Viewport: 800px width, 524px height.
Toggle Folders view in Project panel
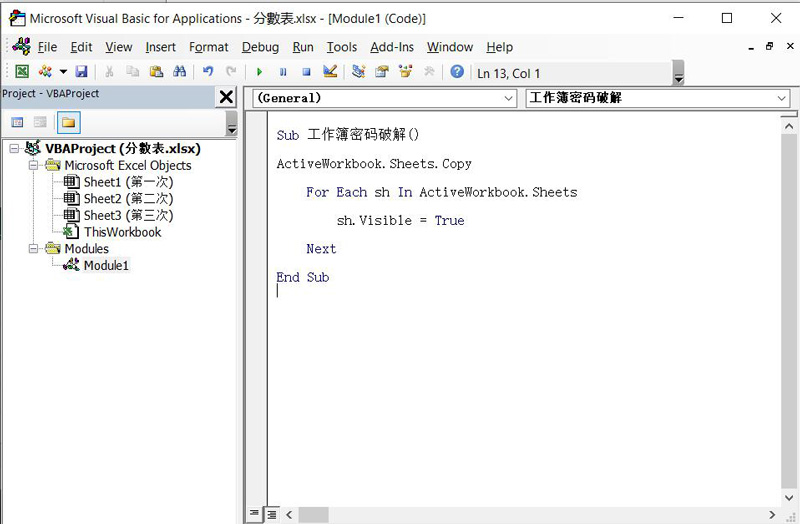pos(68,122)
